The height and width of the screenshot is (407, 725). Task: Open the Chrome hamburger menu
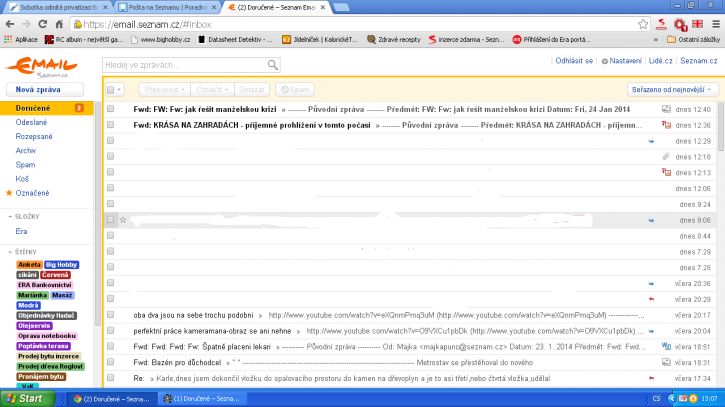coord(716,24)
